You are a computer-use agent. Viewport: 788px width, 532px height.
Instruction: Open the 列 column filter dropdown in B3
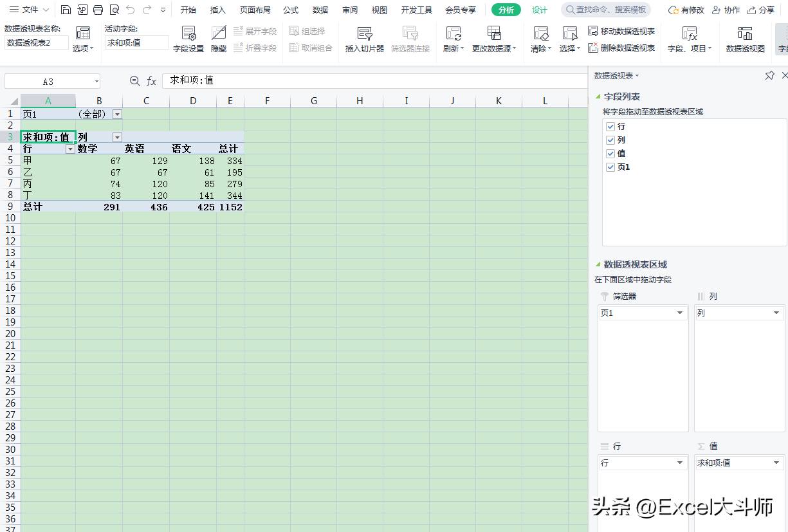point(117,137)
